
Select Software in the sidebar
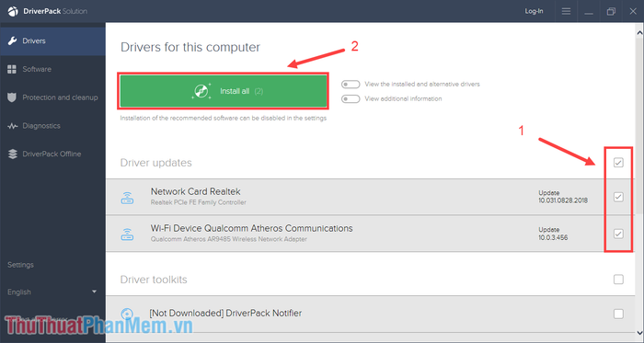[x=52, y=69]
